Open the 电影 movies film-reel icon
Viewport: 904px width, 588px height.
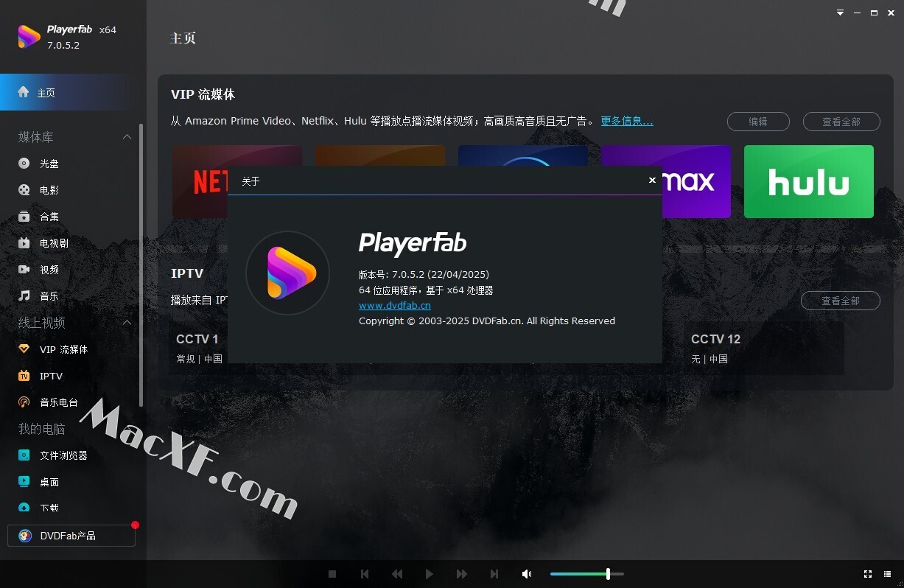pos(24,190)
